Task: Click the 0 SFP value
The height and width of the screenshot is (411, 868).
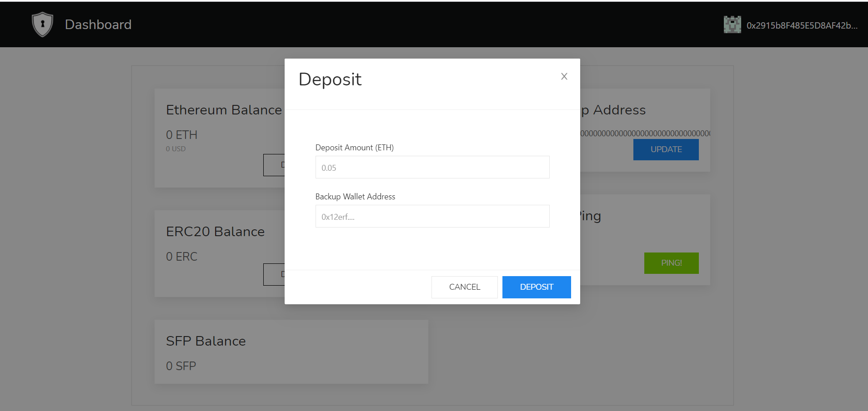Action: (181, 366)
